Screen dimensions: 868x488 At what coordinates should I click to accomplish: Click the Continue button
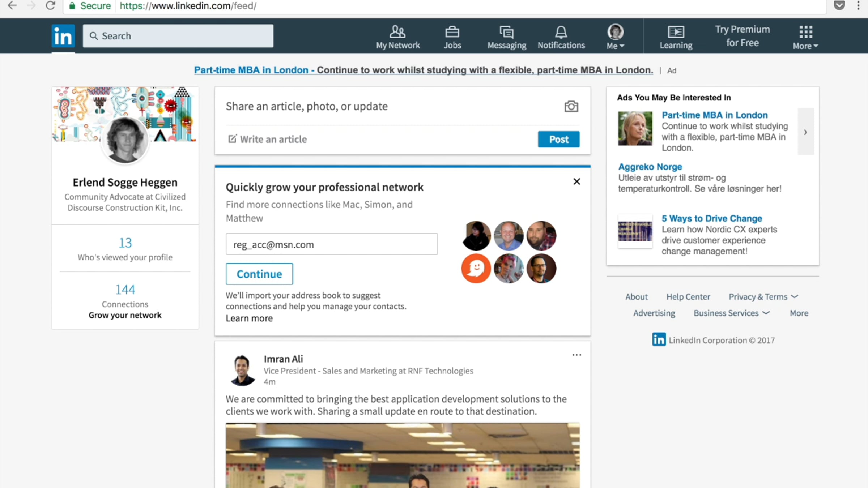(x=259, y=274)
